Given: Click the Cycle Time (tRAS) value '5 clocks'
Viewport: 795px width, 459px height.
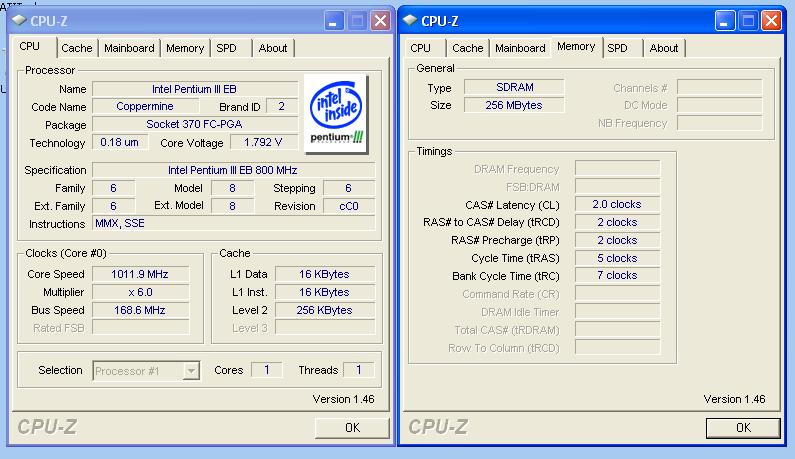Looking at the screenshot, I should 617,258.
